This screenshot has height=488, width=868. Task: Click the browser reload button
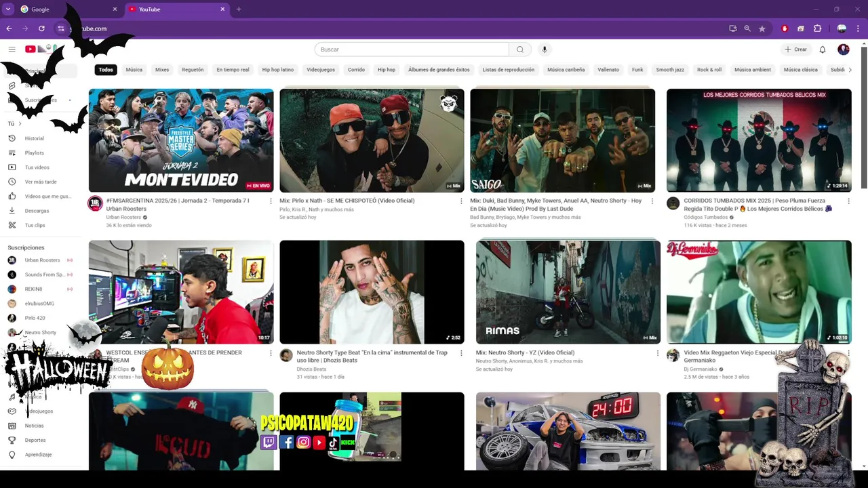click(x=41, y=28)
